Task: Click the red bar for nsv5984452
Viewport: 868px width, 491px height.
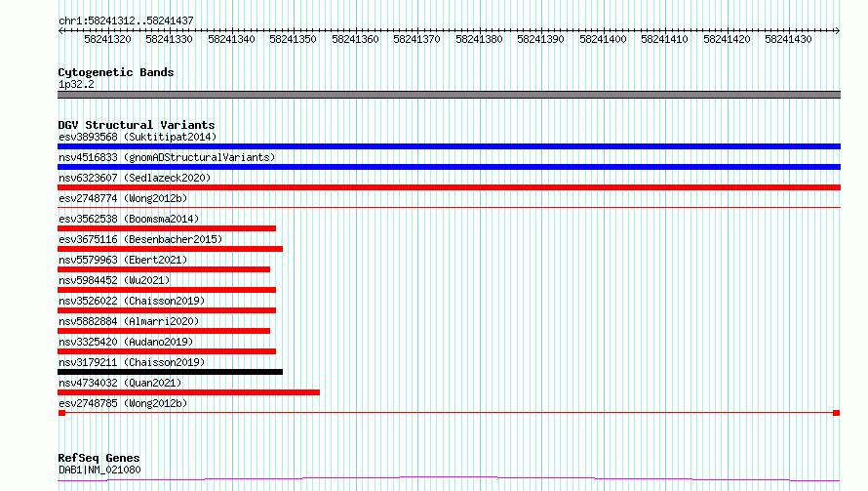Action: click(x=167, y=290)
